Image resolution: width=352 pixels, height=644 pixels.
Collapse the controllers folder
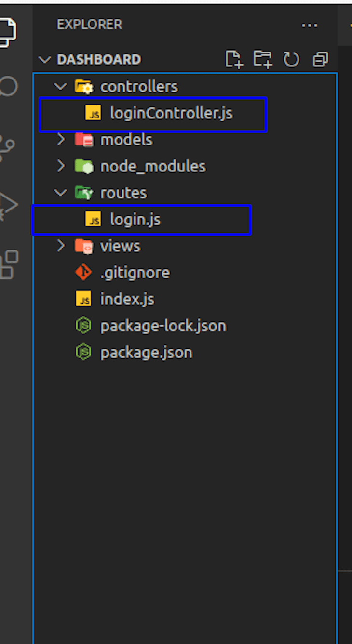[61, 86]
